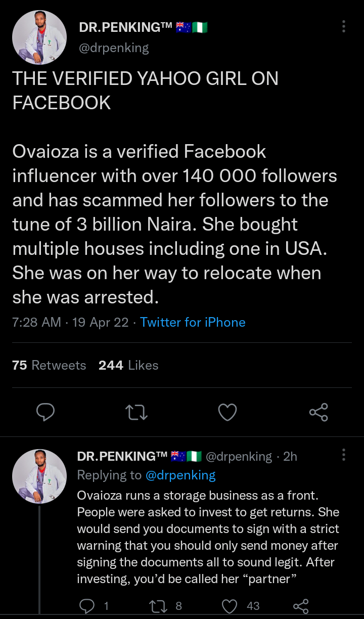This screenshot has width=364, height=619.
Task: Like the main tweet with heart icon
Action: click(227, 412)
